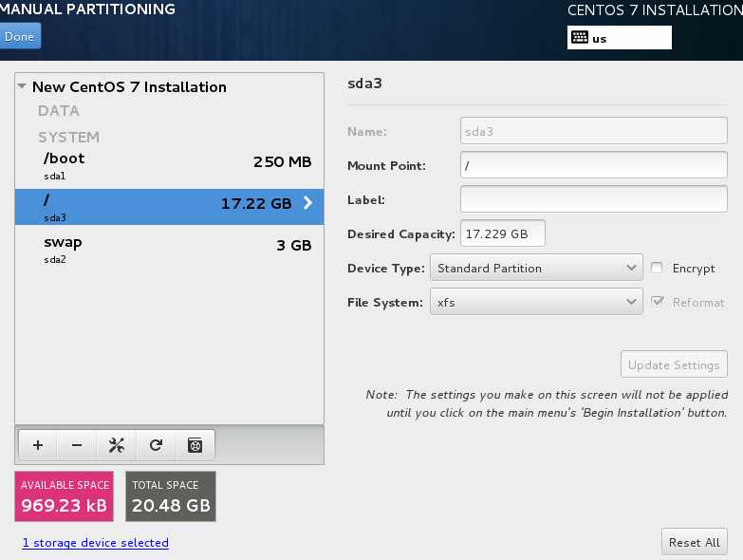The image size is (743, 560).
Task: Click the Name field showing sda3
Action: pos(594,131)
